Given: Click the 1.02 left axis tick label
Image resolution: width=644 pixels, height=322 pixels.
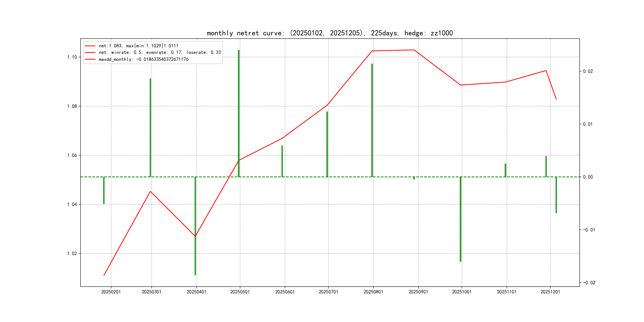Looking at the screenshot, I should click(x=72, y=253).
